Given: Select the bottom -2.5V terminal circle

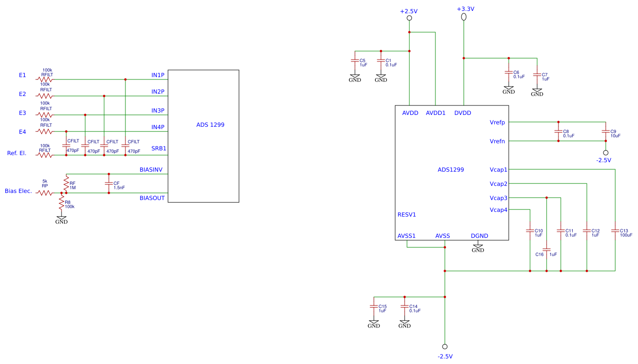Looking at the screenshot, I should pos(444,347).
